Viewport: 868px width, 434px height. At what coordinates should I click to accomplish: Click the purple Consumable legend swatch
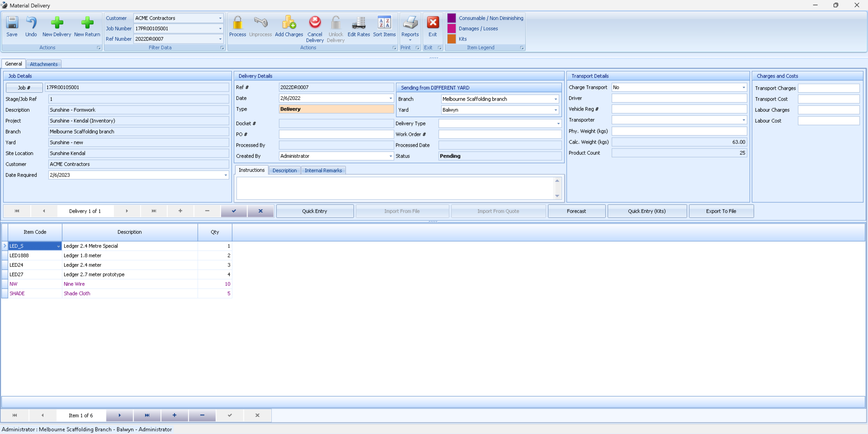(x=451, y=18)
